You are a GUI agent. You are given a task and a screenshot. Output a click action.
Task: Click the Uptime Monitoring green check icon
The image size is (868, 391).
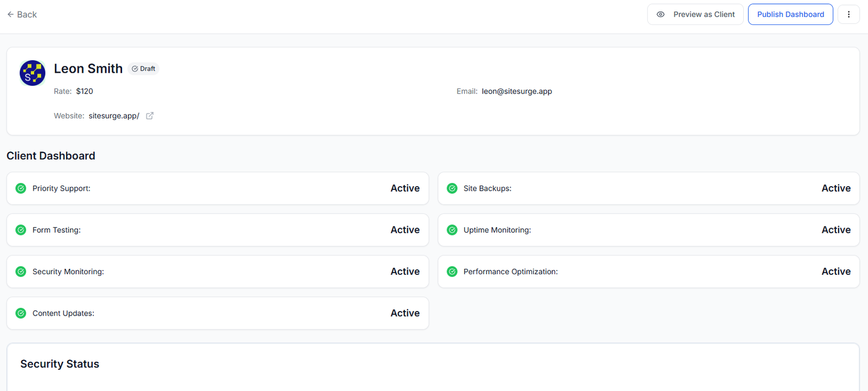point(452,230)
